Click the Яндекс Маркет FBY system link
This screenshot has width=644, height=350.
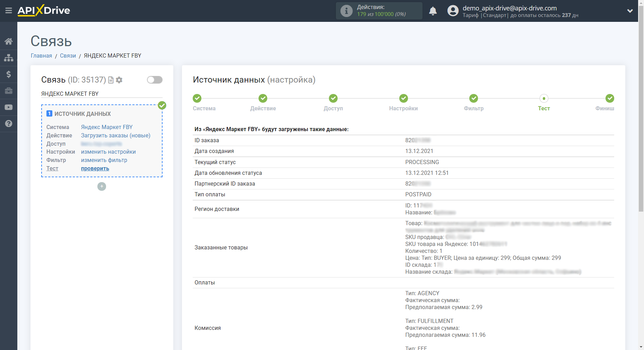pyautogui.click(x=107, y=127)
